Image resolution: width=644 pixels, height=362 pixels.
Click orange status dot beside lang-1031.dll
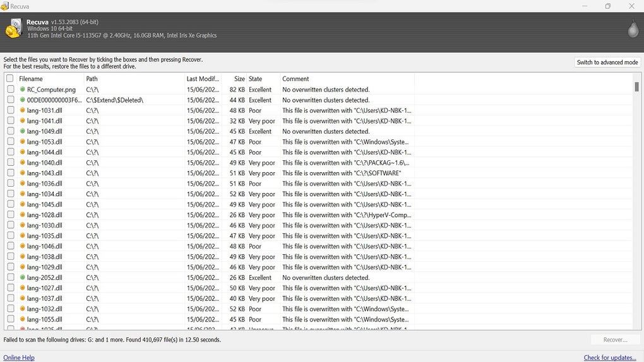click(x=23, y=110)
